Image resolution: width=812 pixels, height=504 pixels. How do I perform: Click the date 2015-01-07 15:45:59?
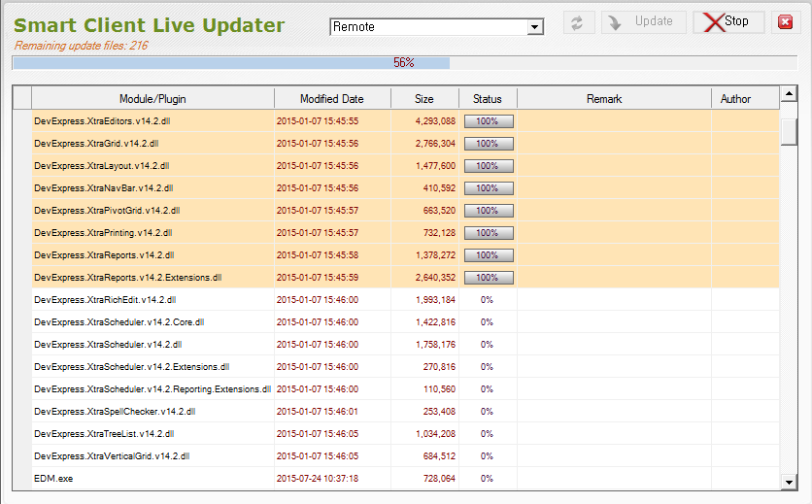[x=318, y=277]
